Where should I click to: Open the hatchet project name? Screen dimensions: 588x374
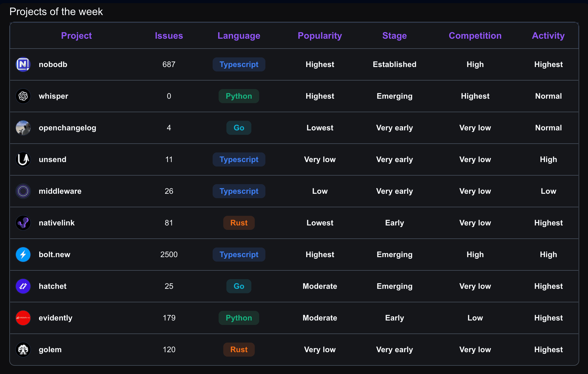tap(53, 286)
